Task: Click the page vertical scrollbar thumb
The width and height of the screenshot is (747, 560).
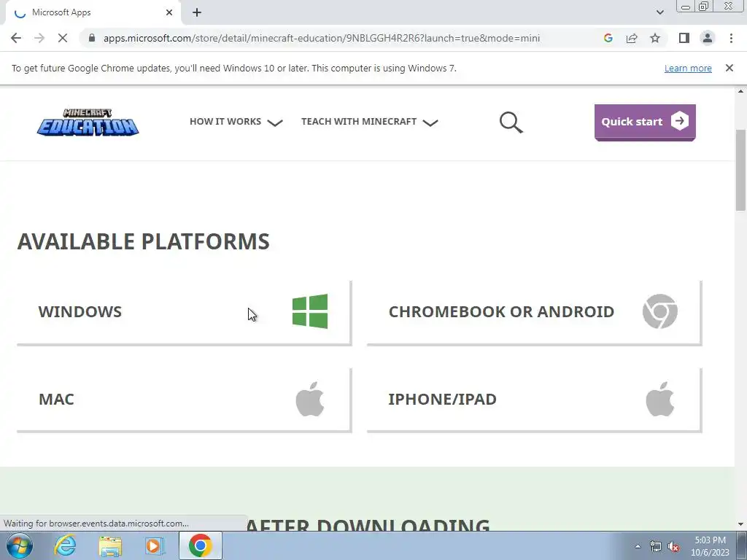Action: (x=741, y=169)
